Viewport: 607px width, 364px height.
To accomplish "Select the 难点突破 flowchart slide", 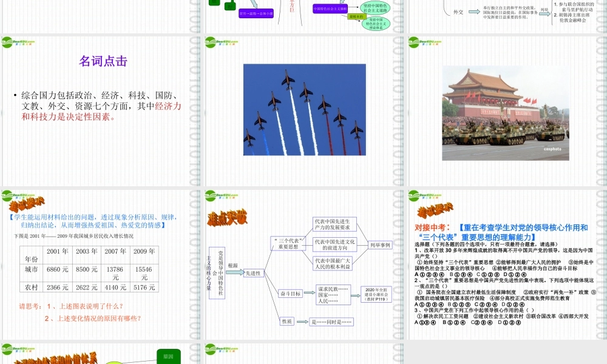I will click(x=304, y=265).
